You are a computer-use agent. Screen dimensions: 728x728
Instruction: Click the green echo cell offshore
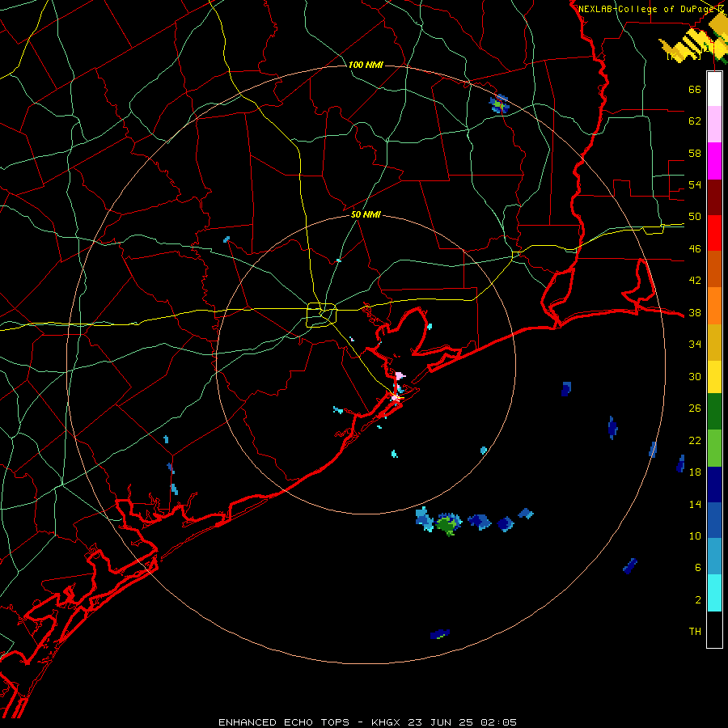point(447,525)
